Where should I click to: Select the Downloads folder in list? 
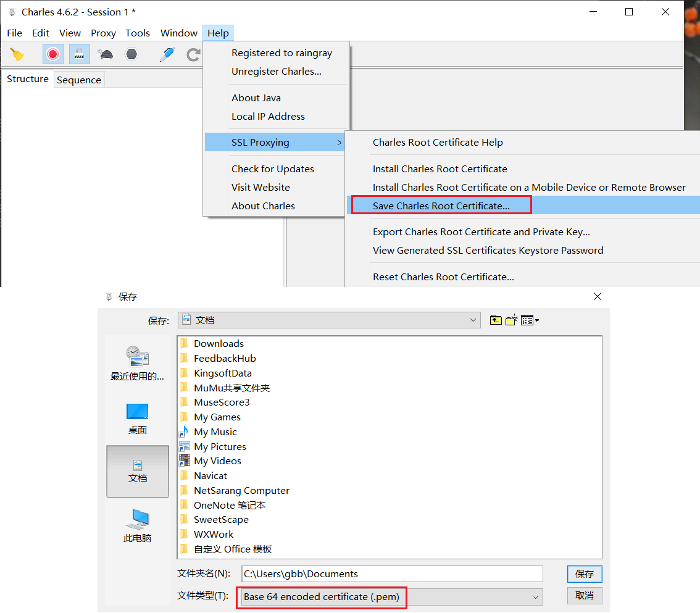(219, 344)
